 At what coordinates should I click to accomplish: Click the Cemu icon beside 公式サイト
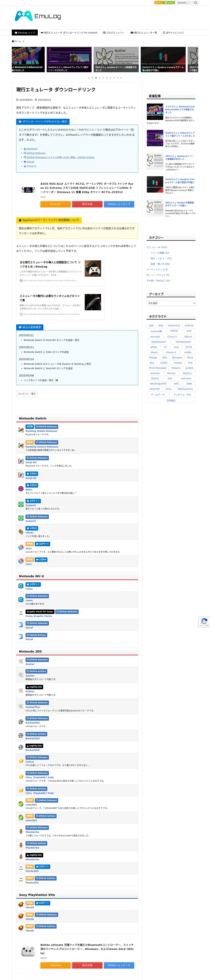[21, 586]
